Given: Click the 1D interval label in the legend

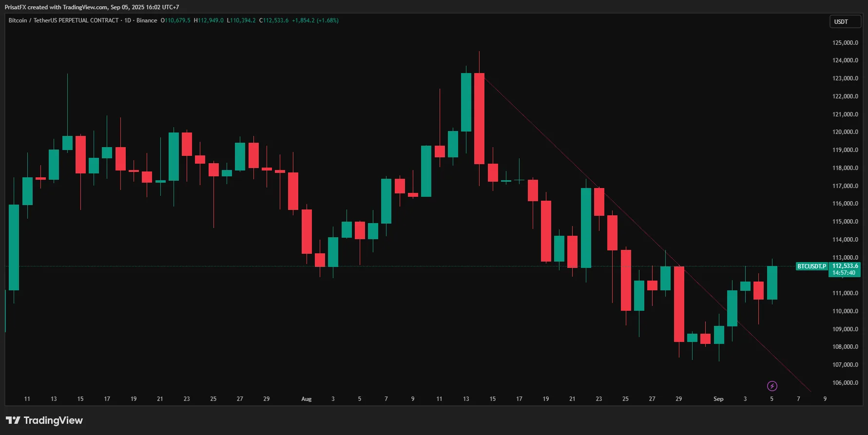Looking at the screenshot, I should pos(128,20).
